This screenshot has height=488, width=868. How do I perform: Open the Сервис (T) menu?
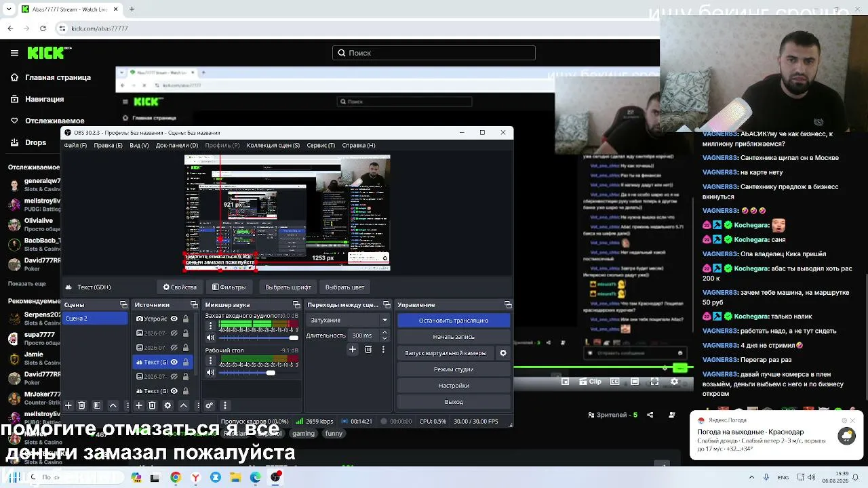321,145
